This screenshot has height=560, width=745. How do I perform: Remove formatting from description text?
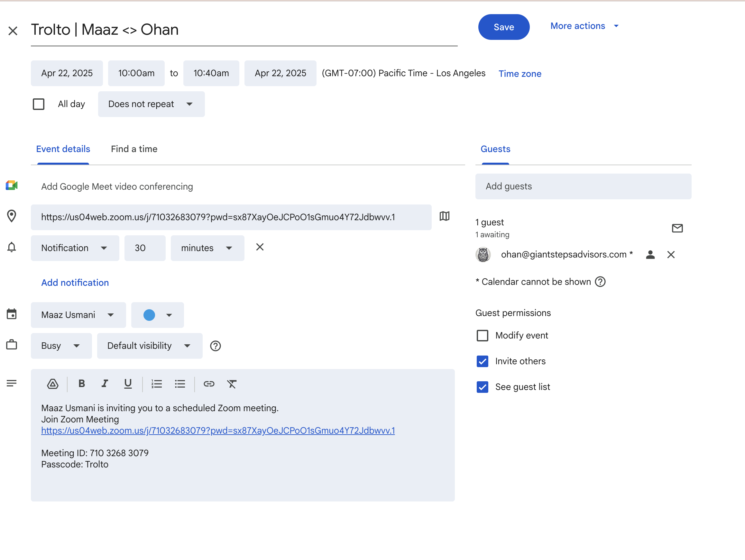click(232, 384)
